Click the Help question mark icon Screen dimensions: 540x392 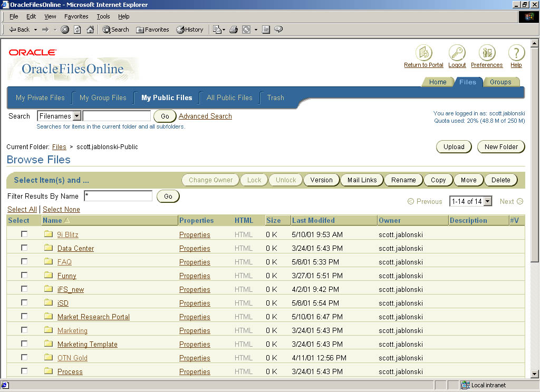pyautogui.click(x=516, y=53)
